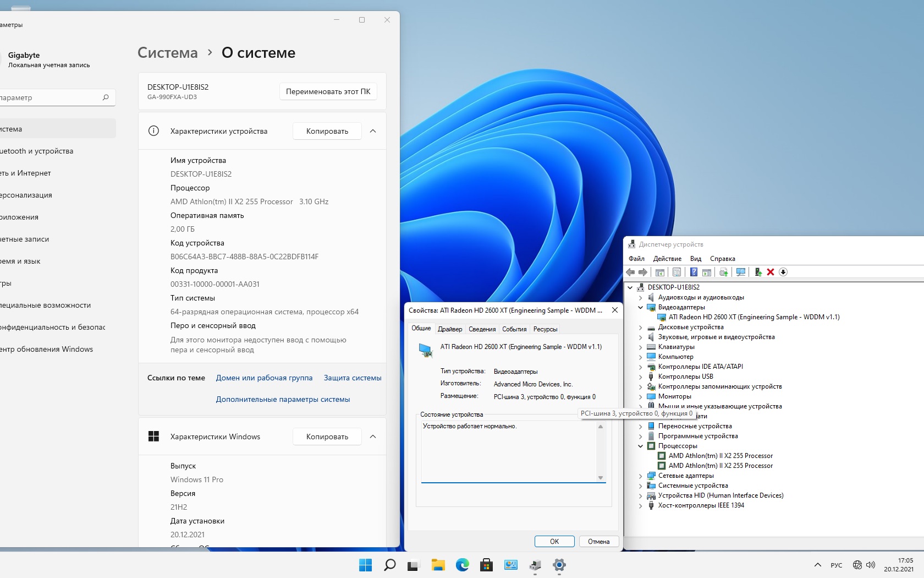
Task: Switch to Сведения tab in properties dialog
Action: tap(482, 329)
